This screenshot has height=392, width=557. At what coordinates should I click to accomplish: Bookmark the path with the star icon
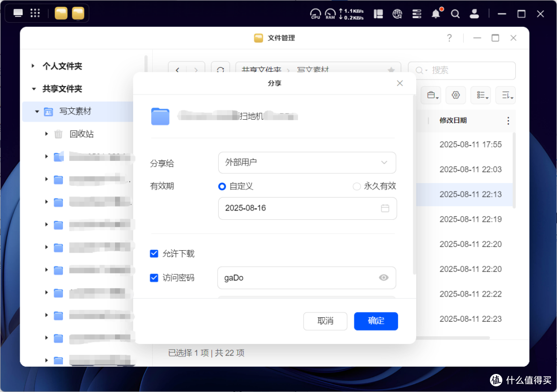tap(391, 70)
